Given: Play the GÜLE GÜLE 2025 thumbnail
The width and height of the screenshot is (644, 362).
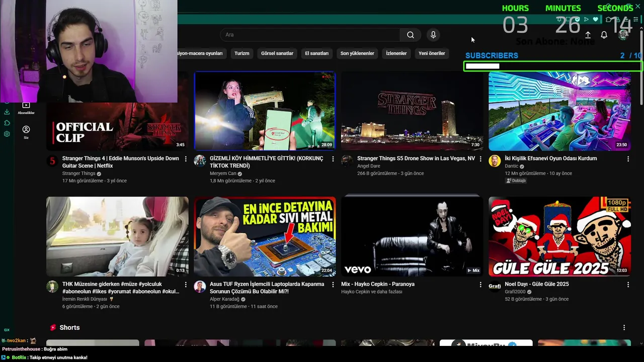Looking at the screenshot, I should (559, 236).
